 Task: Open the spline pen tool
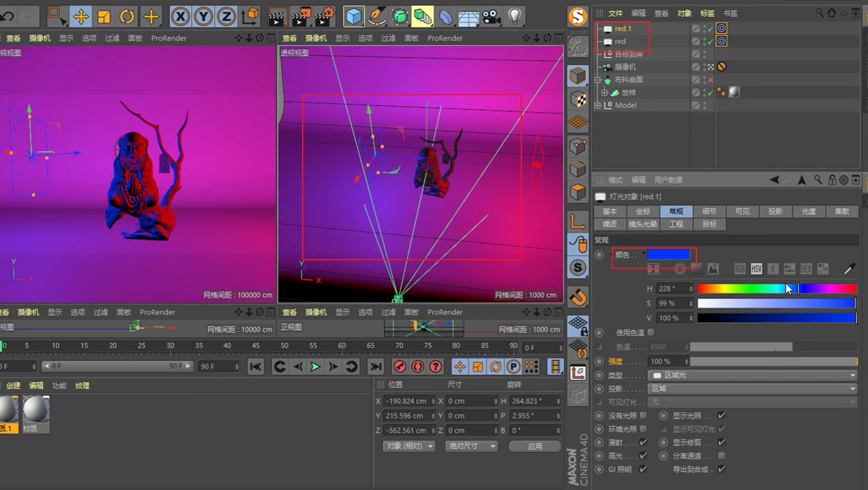tap(377, 16)
